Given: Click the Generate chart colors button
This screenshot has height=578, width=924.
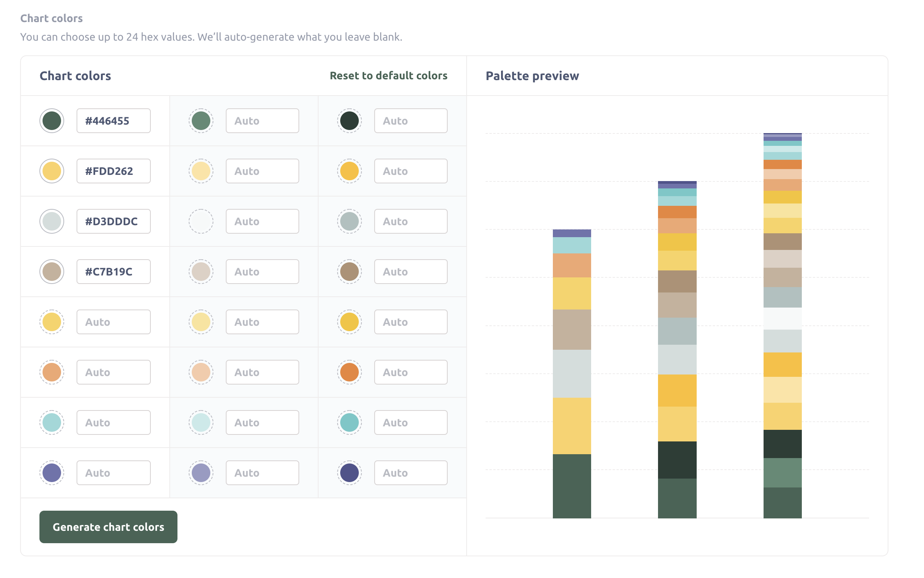Looking at the screenshot, I should coord(108,527).
